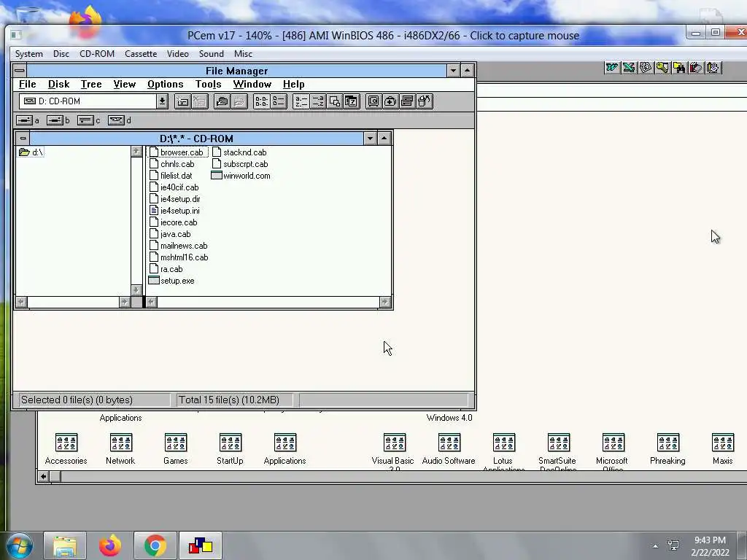Screen dimensions: 747x560
Task: Open PCem Video menu
Action: (x=178, y=54)
